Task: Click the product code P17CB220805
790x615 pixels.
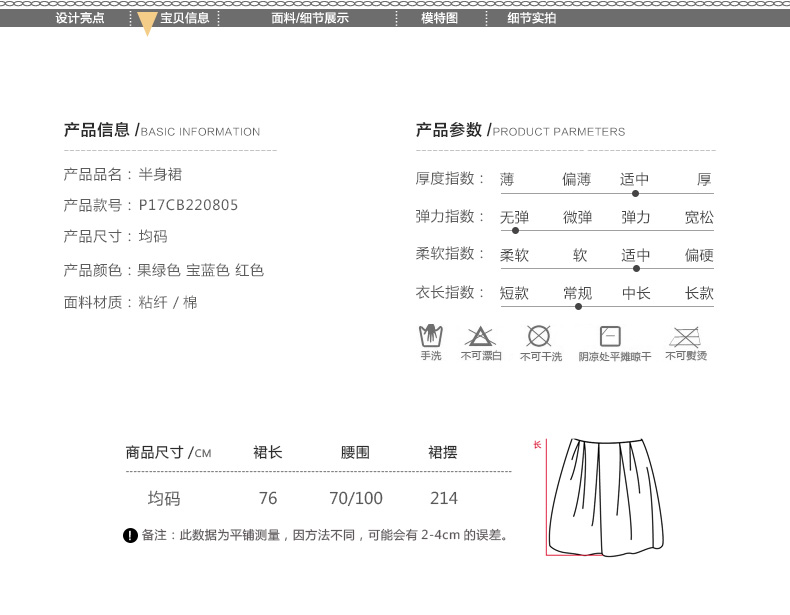Action: (x=188, y=205)
